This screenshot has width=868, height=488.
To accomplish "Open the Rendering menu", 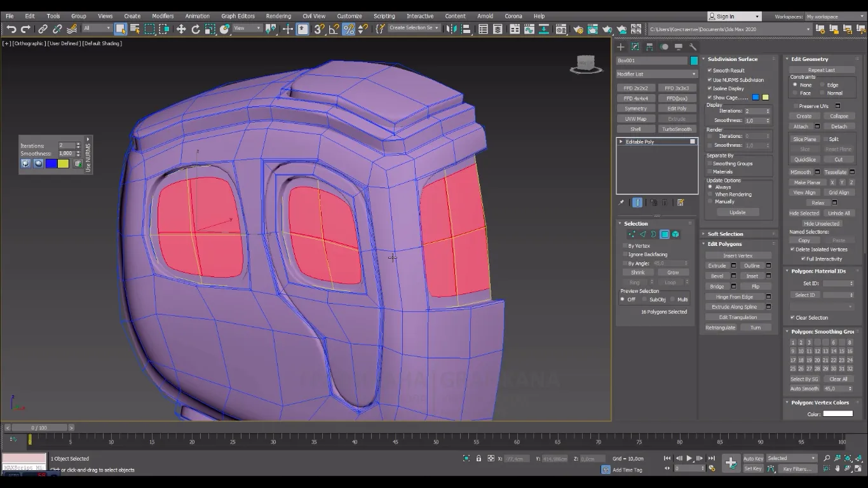I will pos(278,16).
